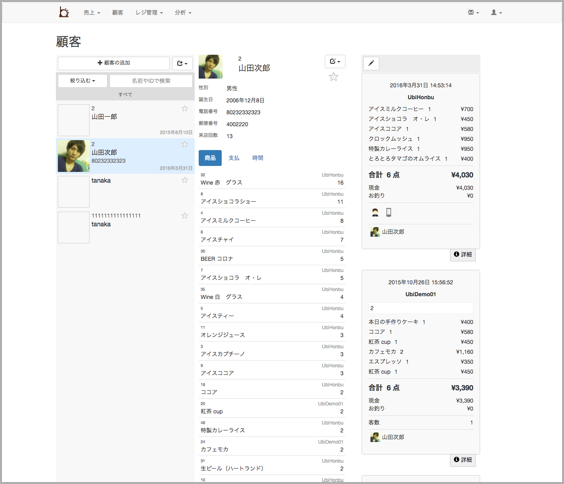This screenshot has height=484, width=564.
Task: Open the mail icon menu
Action: (473, 13)
